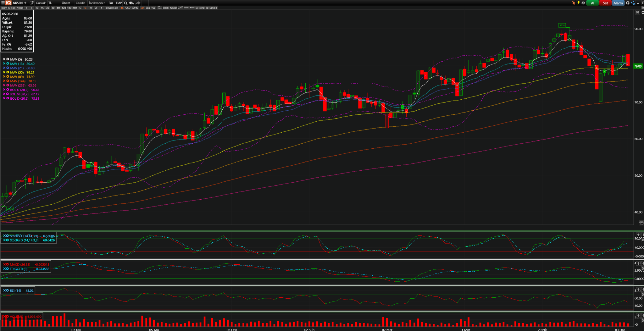644x331 pixels.
Task: Click the SilTumInd button
Action: [211, 8]
